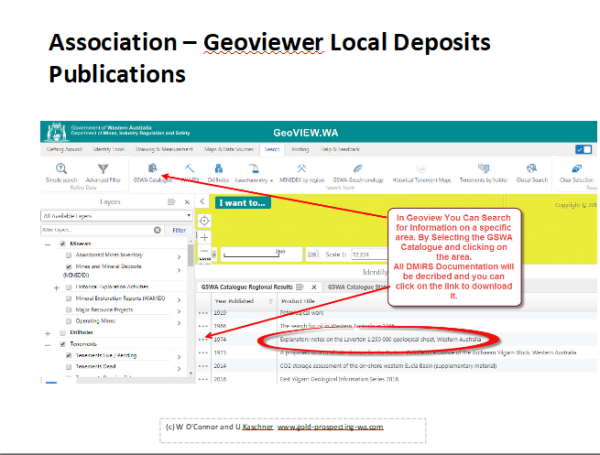Toggle the toolbar switch at top right
600x455 pixels.
(584, 149)
